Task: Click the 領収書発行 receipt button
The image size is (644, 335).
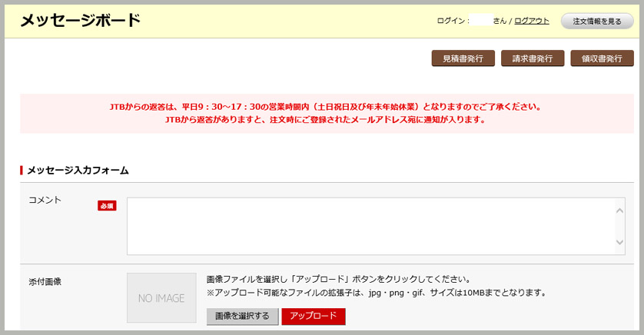Action: click(x=602, y=58)
